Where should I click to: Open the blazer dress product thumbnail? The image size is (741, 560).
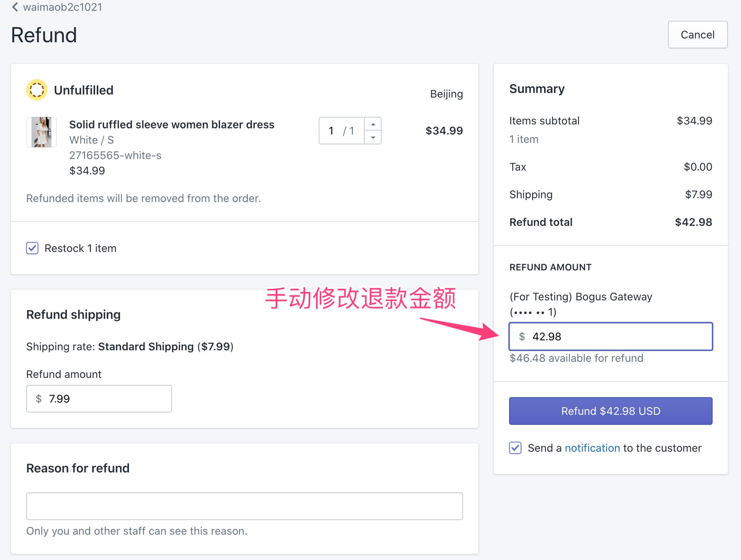[41, 132]
